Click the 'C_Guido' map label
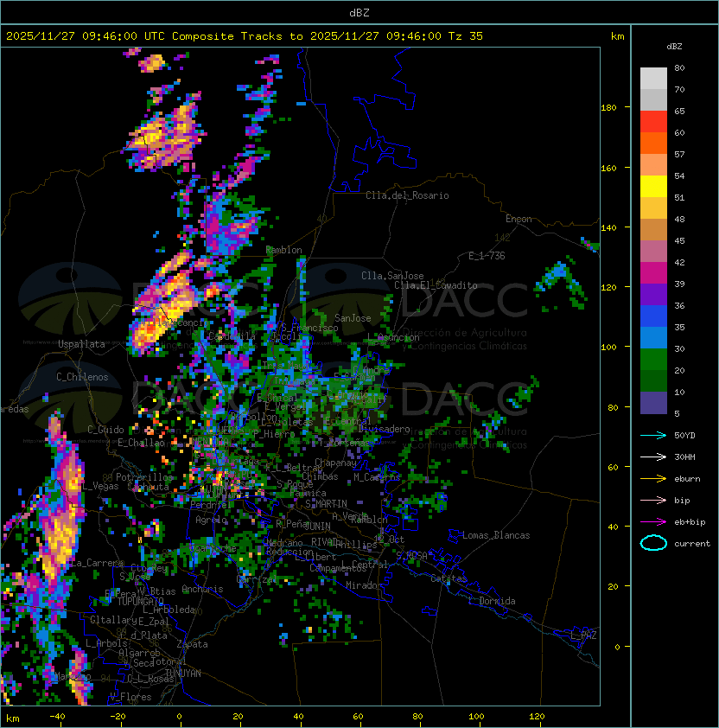This screenshot has width=719, height=728. tap(105, 430)
